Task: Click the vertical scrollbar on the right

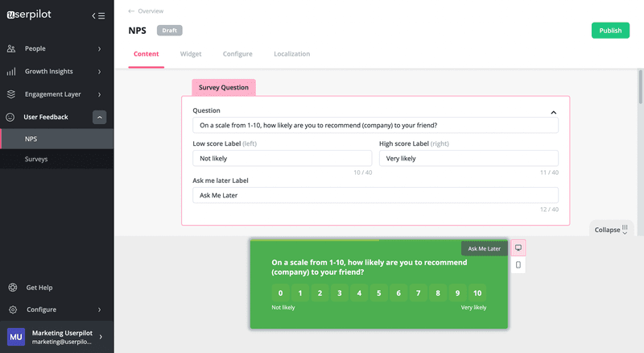Action: pyautogui.click(x=640, y=87)
